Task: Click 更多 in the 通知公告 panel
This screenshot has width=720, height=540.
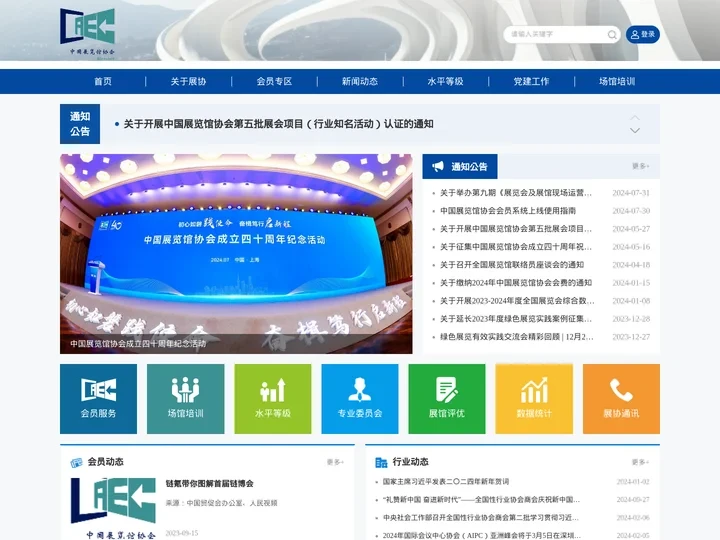Action: (x=640, y=166)
